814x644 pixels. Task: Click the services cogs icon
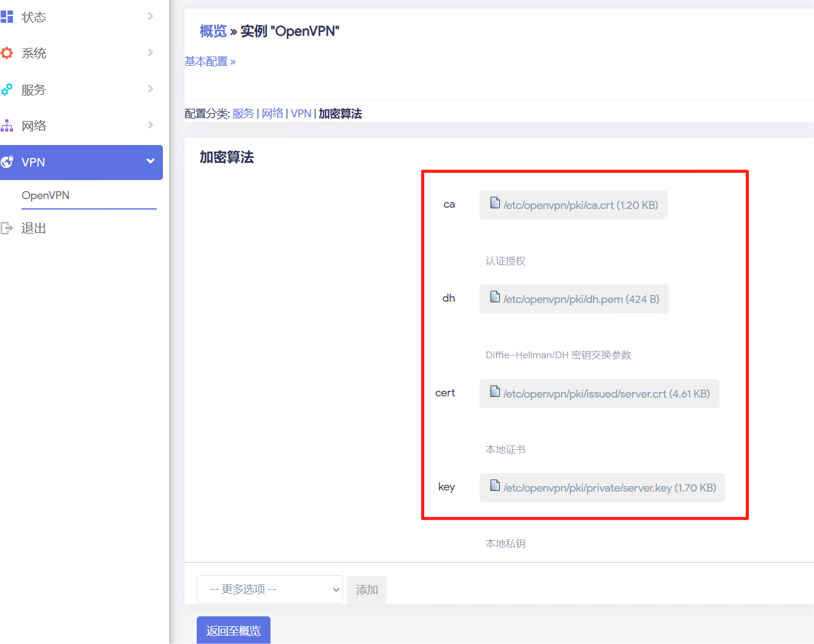7,90
